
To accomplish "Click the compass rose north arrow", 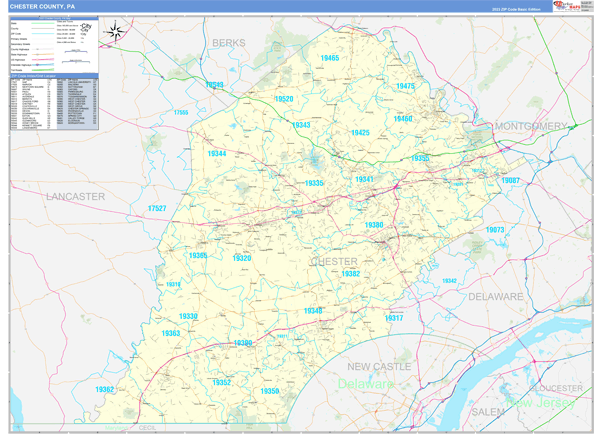I will (x=117, y=31).
